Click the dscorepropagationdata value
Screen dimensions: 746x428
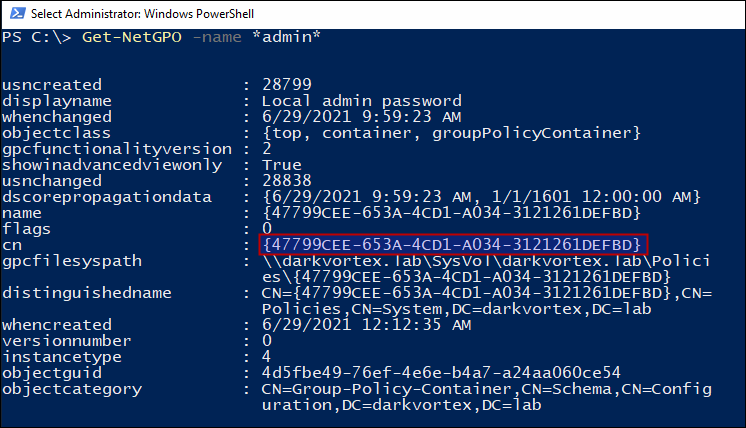point(481,197)
